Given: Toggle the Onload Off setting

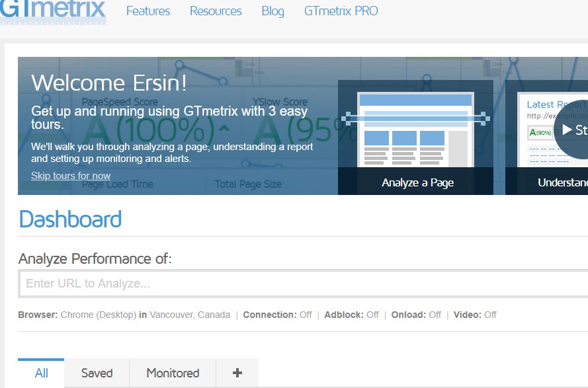Looking at the screenshot, I should (435, 315).
